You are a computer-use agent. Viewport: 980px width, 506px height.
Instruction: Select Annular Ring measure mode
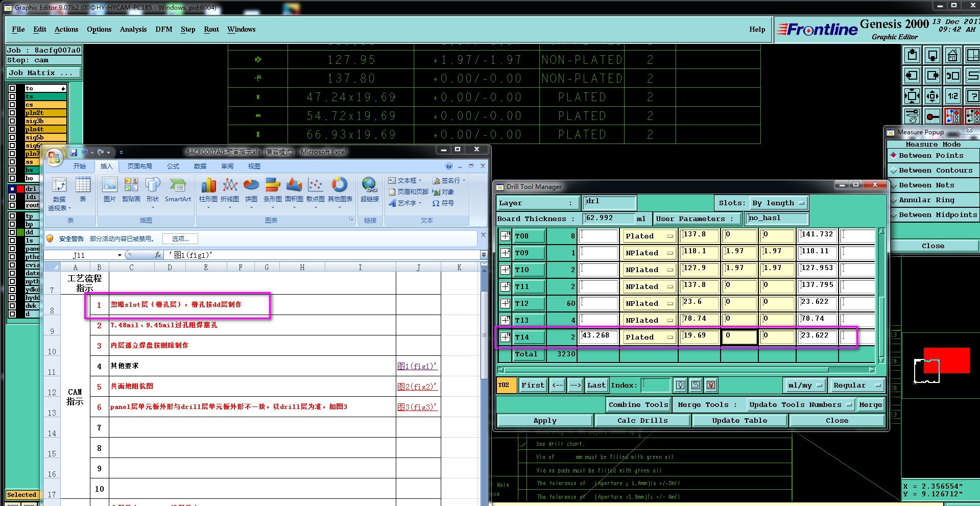pyautogui.click(x=933, y=200)
